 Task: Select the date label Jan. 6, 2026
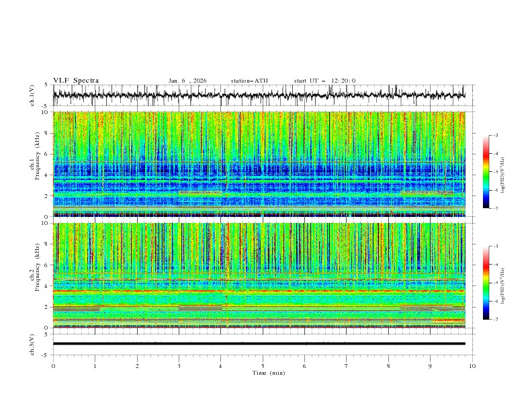[187, 81]
